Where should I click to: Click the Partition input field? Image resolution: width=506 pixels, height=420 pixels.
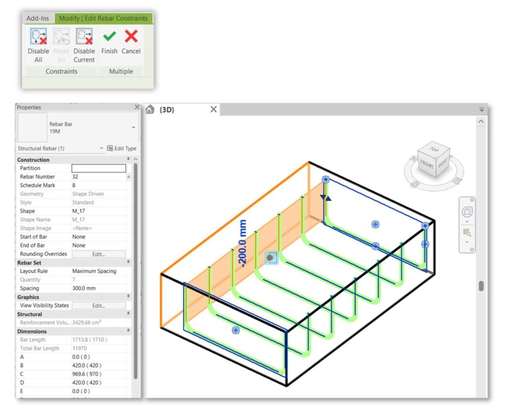pyautogui.click(x=99, y=168)
